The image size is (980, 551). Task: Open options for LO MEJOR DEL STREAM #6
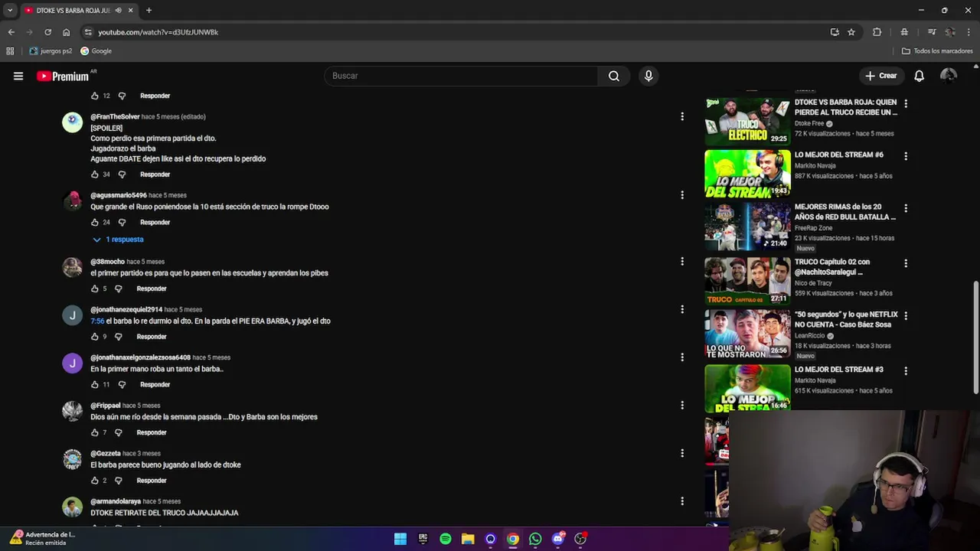(x=906, y=156)
